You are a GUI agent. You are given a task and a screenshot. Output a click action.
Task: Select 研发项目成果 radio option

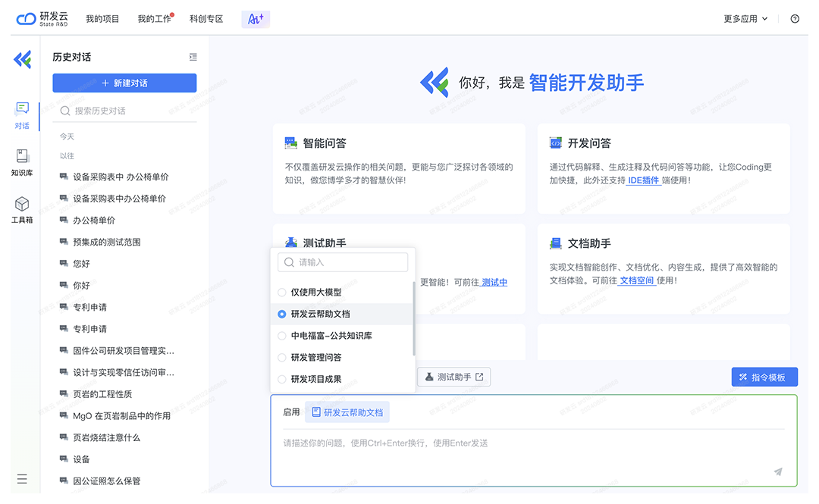pyautogui.click(x=282, y=379)
